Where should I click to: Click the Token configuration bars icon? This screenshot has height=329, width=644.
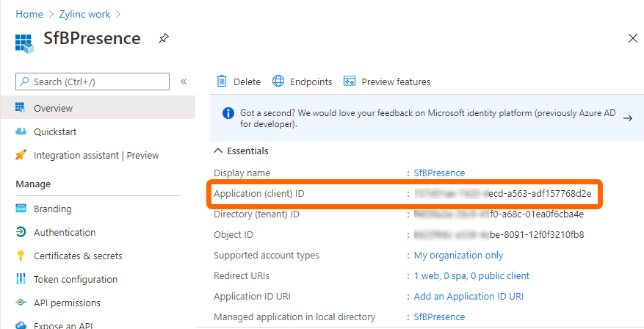tap(21, 279)
